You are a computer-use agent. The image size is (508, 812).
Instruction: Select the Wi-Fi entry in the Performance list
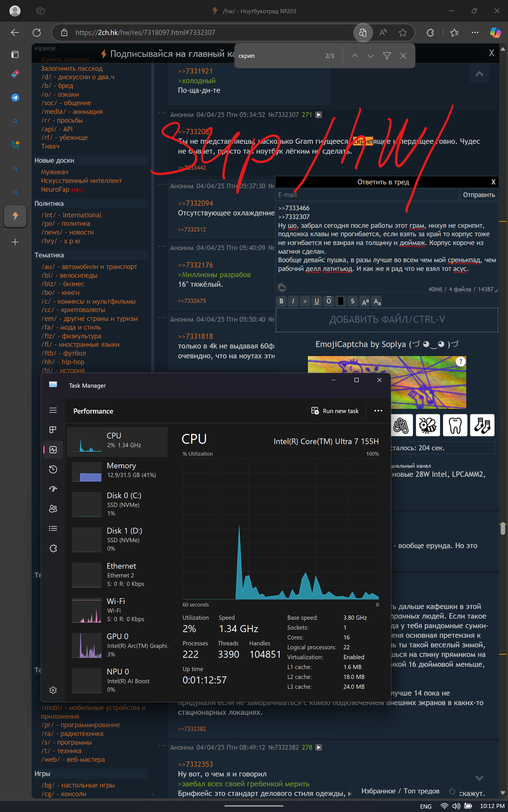tap(117, 610)
